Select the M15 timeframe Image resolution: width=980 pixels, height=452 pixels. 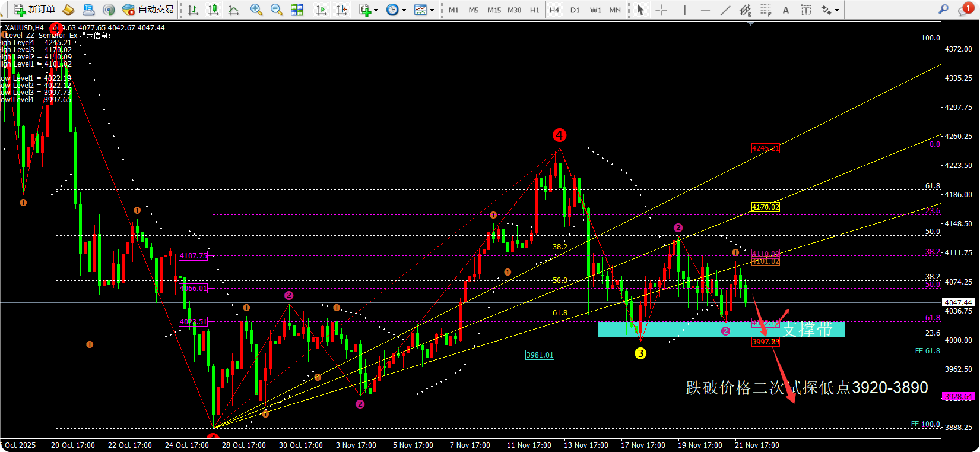[494, 10]
